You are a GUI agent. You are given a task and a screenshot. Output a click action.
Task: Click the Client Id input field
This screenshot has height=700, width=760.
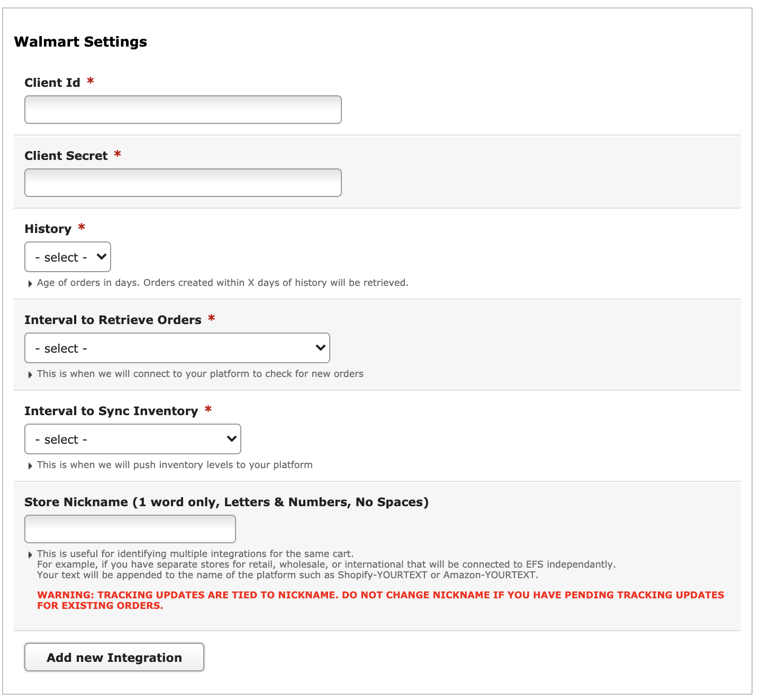tap(183, 110)
